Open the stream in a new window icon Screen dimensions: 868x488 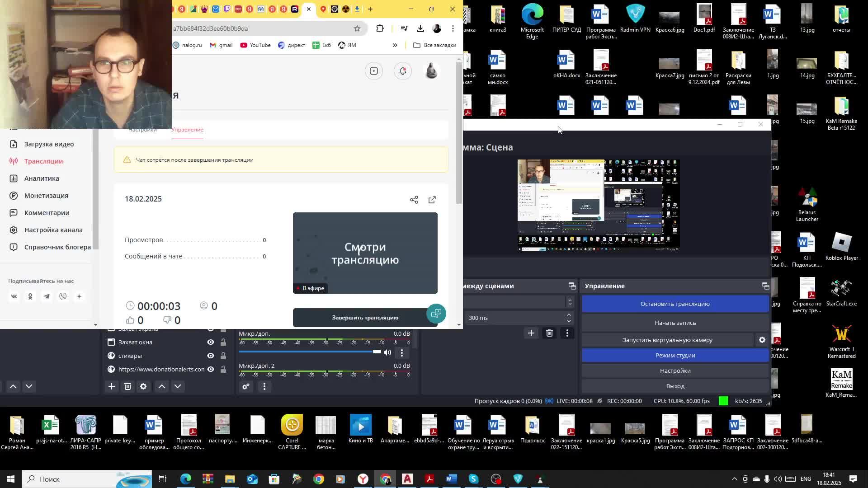(x=432, y=200)
